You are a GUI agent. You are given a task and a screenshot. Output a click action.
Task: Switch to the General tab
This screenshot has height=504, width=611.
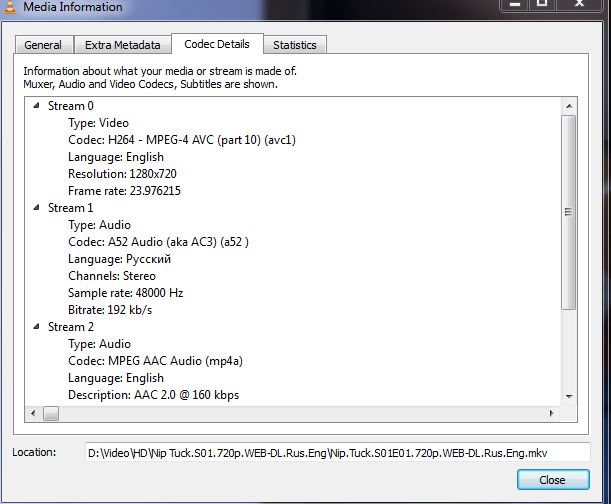pyautogui.click(x=44, y=45)
